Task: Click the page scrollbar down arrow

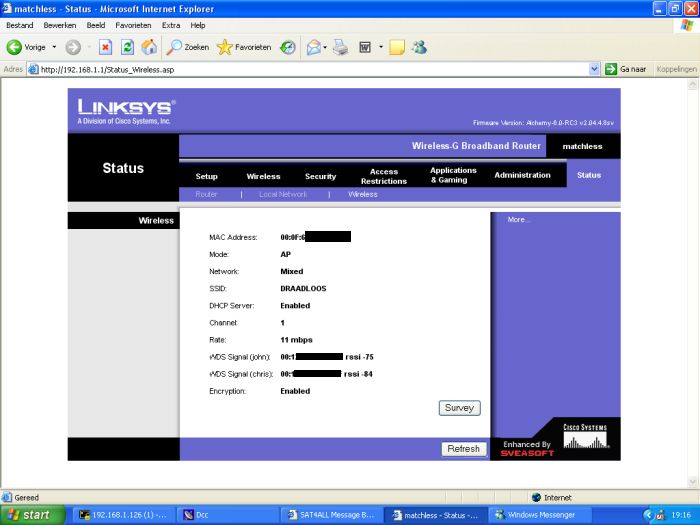Action: click(693, 481)
